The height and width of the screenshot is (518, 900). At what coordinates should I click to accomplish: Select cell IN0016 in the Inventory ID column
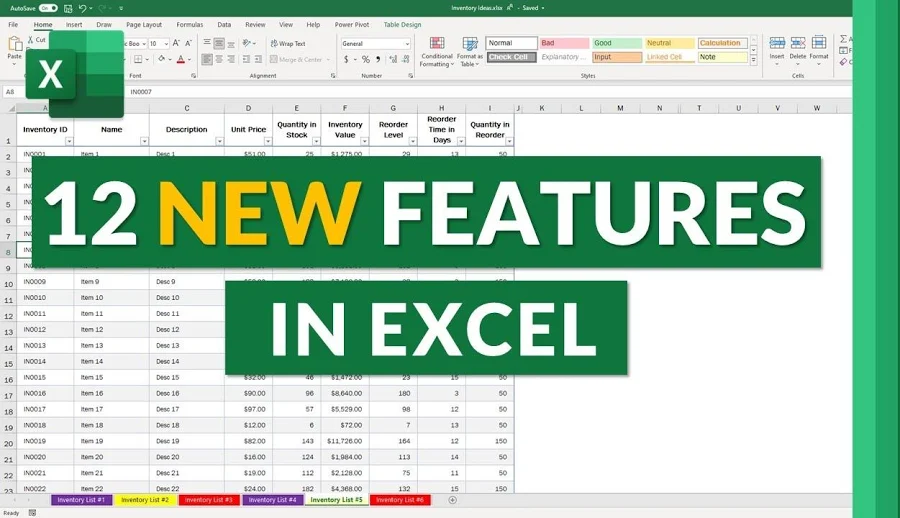tap(45, 393)
